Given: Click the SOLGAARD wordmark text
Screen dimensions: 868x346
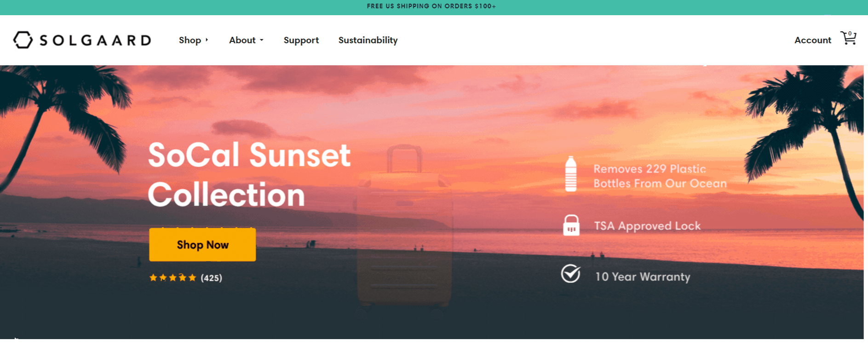Looking at the screenshot, I should tap(95, 40).
